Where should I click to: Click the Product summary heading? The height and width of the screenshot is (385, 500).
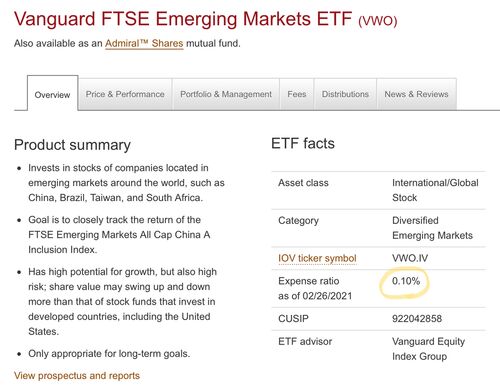click(x=72, y=145)
